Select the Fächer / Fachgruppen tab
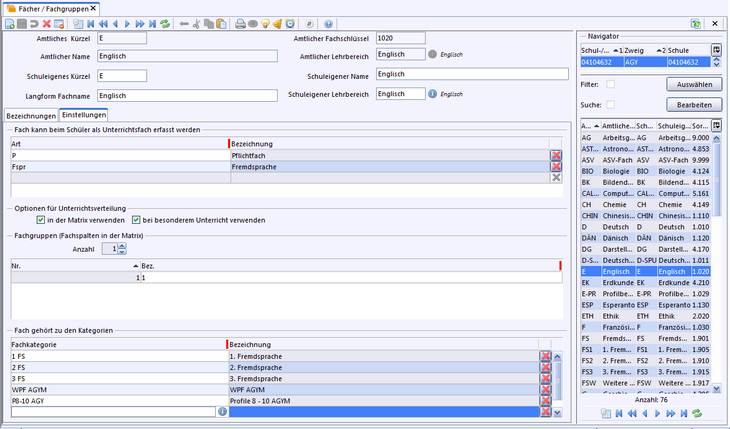Viewport: 730px width, 429px height. (51, 8)
